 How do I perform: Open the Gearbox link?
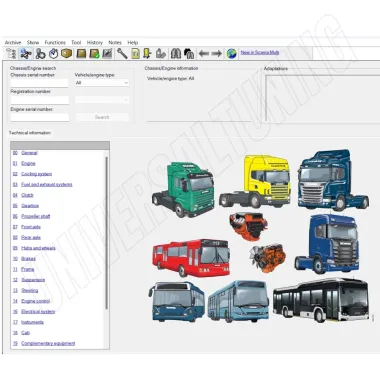30,206
